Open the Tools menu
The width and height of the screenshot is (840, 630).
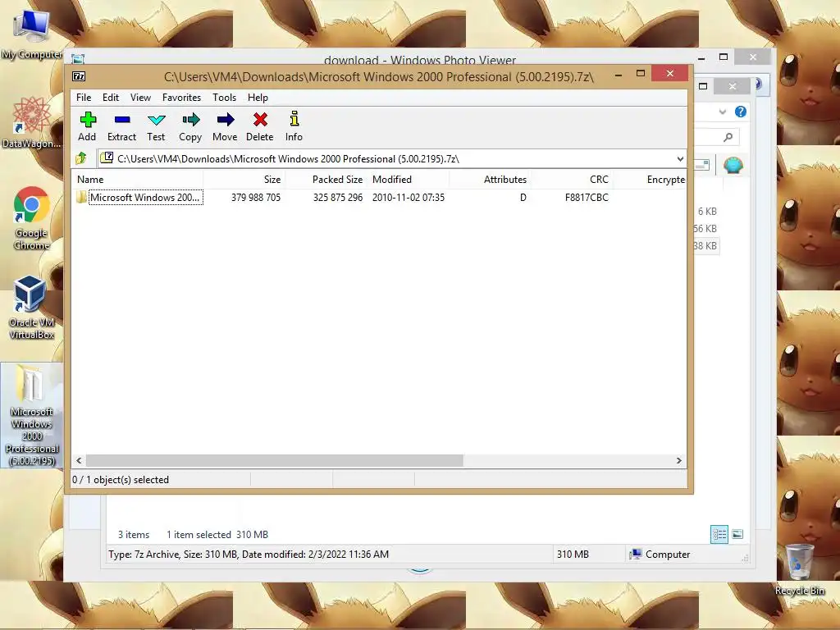pos(224,98)
